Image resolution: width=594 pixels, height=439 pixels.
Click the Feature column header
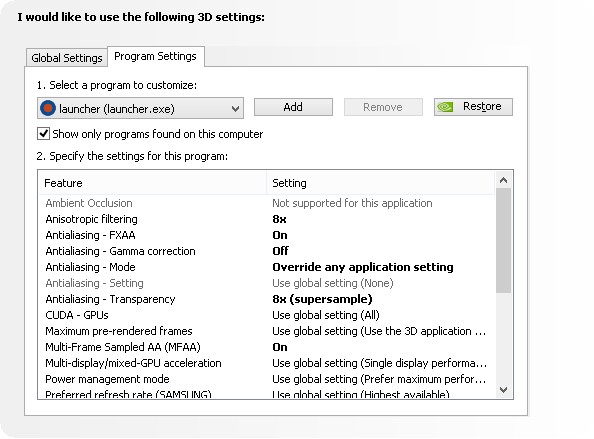(152, 183)
